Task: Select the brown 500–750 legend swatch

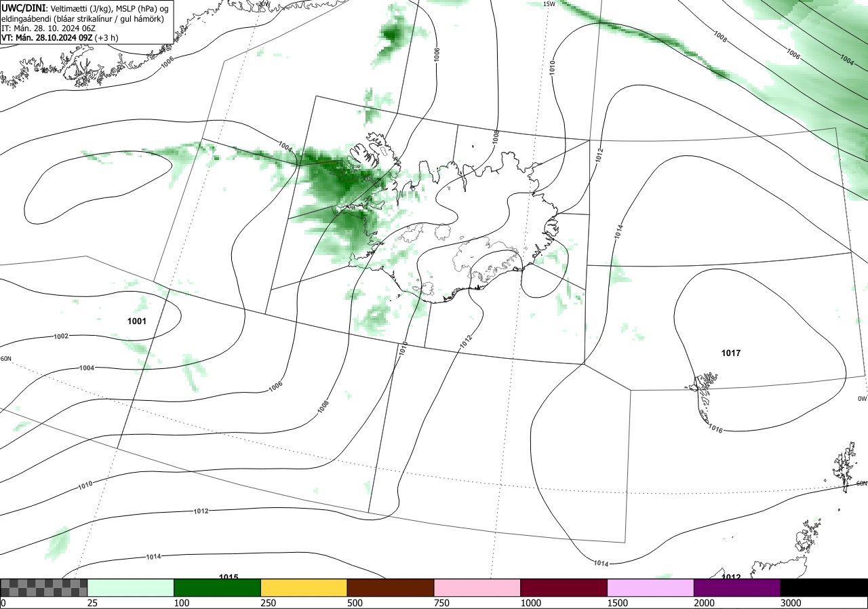Action: click(391, 587)
